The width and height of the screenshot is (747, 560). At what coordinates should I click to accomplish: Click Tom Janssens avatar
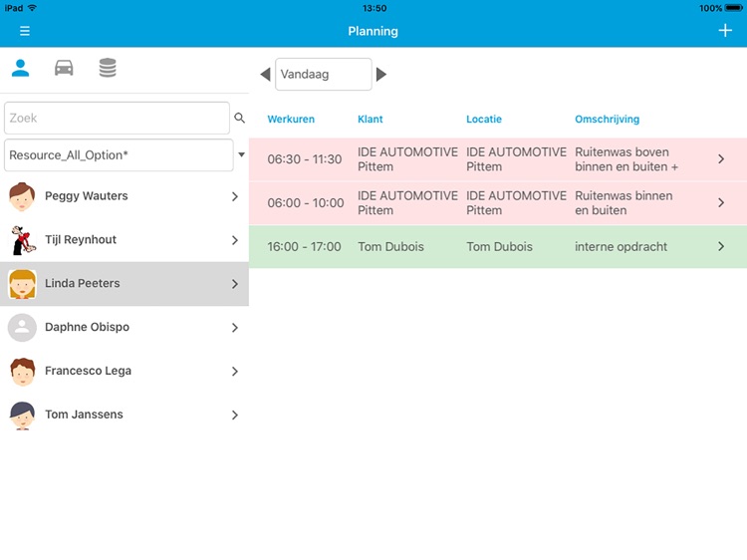tap(22, 416)
